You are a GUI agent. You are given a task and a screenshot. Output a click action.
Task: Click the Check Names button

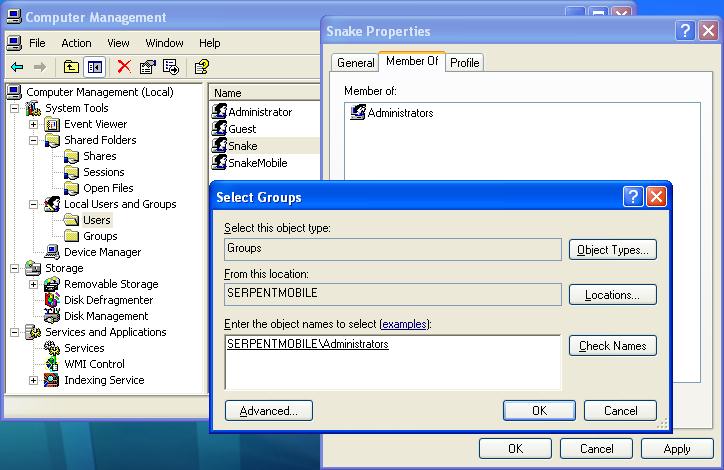tap(612, 346)
